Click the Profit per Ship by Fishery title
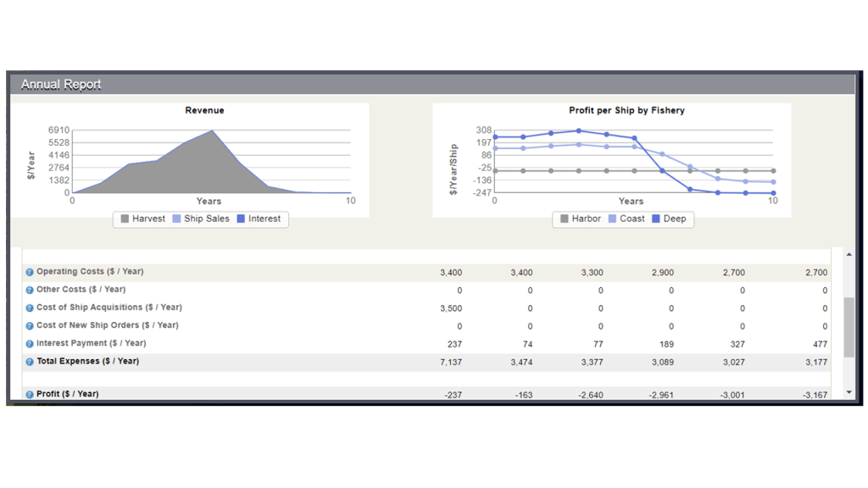 [x=626, y=110]
